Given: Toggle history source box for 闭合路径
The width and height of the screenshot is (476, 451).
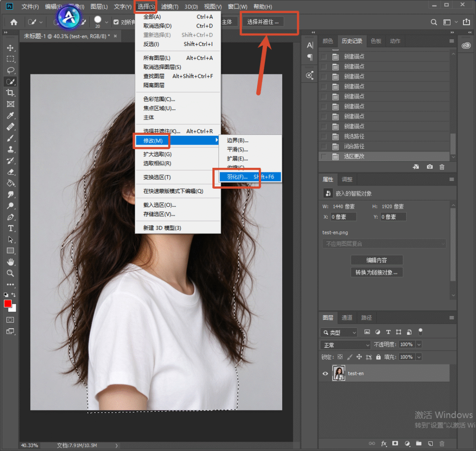Looking at the screenshot, I should [324, 146].
